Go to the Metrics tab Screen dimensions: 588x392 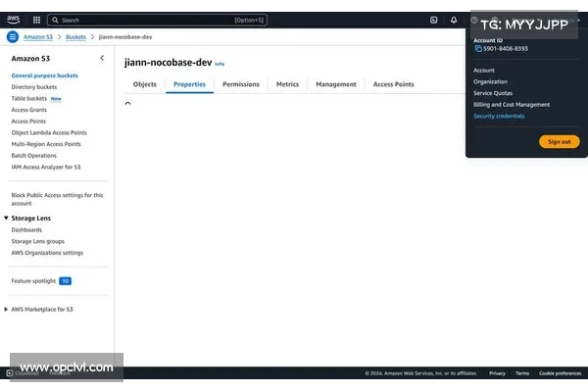287,84
